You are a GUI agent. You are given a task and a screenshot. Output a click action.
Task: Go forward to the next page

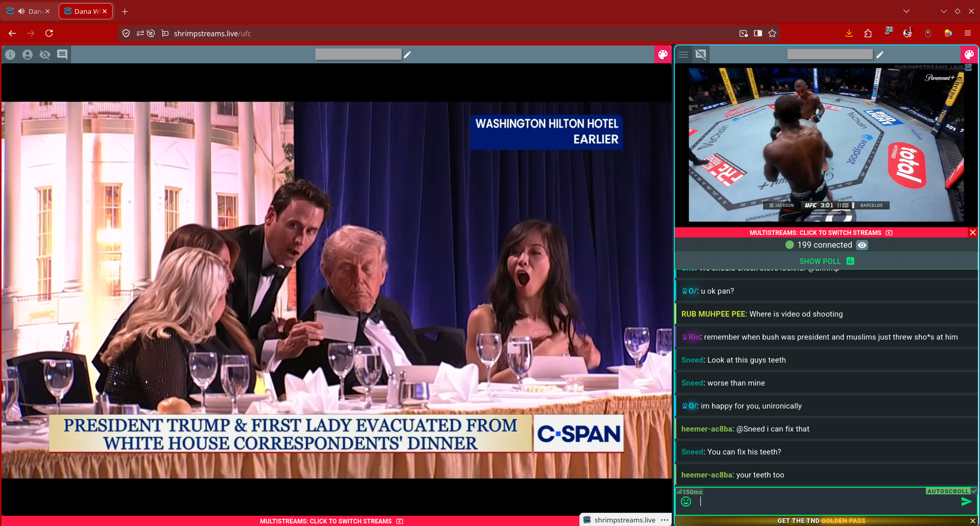(x=31, y=33)
